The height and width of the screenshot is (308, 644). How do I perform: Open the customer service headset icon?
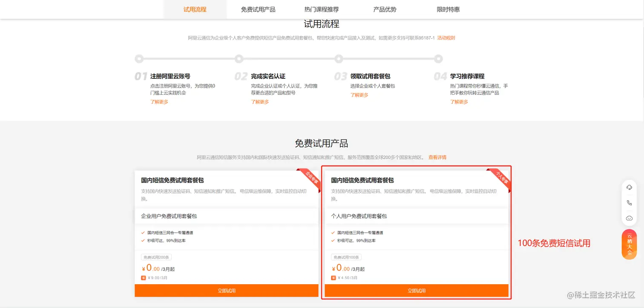click(x=629, y=188)
